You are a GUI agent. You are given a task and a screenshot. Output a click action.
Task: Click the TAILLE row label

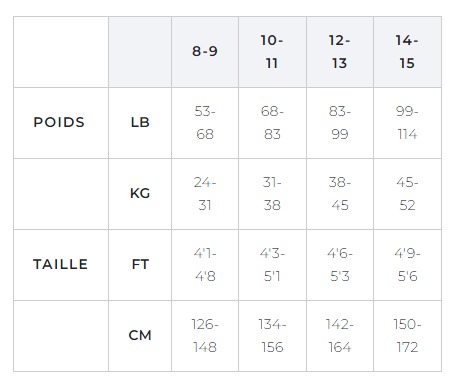tap(61, 265)
